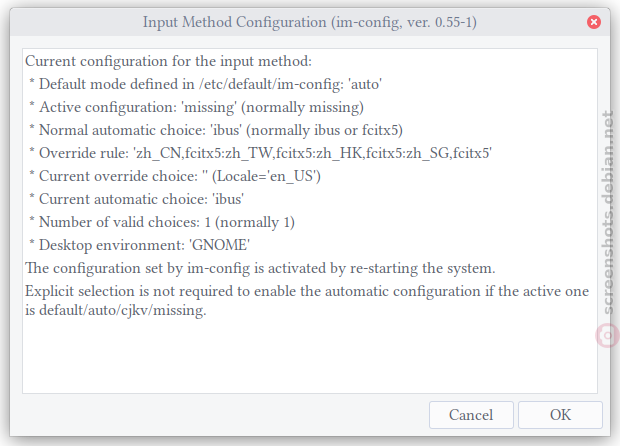Image resolution: width=620 pixels, height=446 pixels.
Task: Click the Active configuration 'missing' line
Action: [197, 107]
